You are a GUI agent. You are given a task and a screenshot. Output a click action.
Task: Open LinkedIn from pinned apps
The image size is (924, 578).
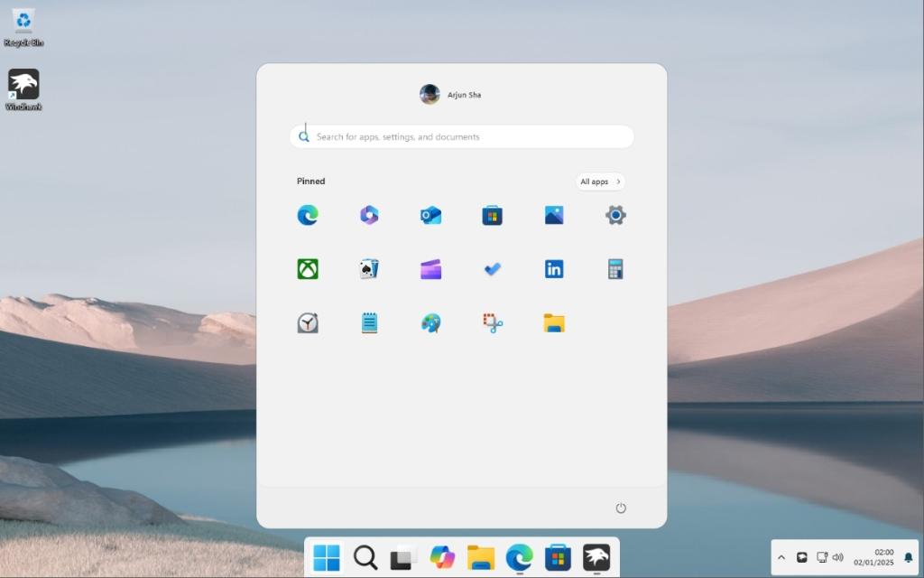coord(553,268)
